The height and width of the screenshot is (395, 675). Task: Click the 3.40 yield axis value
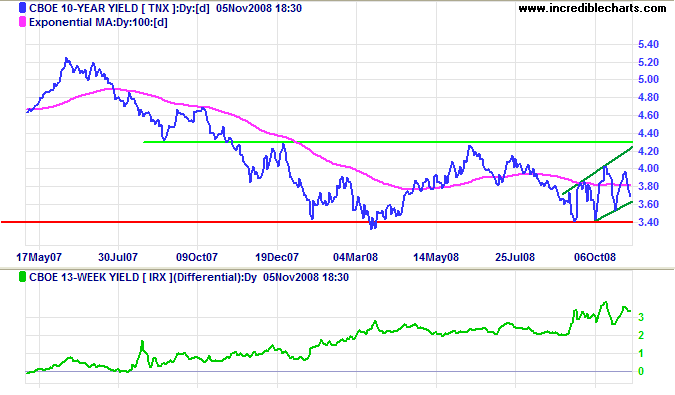click(x=648, y=222)
